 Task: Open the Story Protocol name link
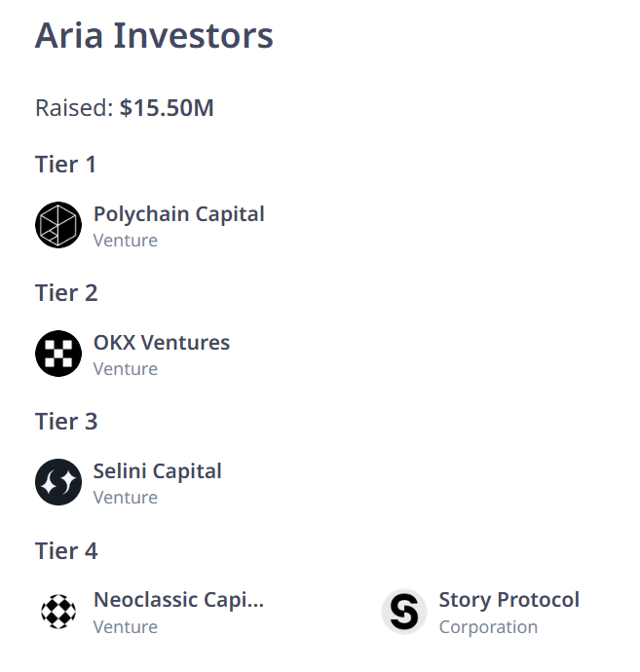pos(508,599)
